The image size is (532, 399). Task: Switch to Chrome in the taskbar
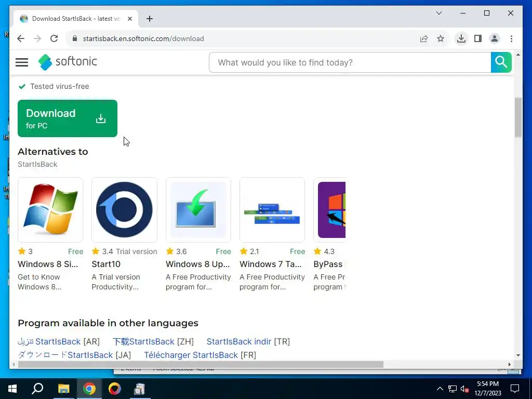pos(89,389)
